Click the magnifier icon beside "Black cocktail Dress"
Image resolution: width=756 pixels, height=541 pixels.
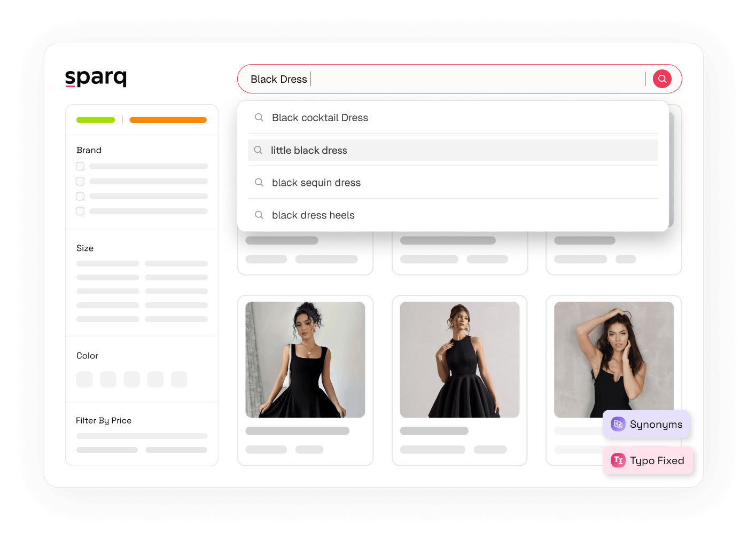pos(259,117)
